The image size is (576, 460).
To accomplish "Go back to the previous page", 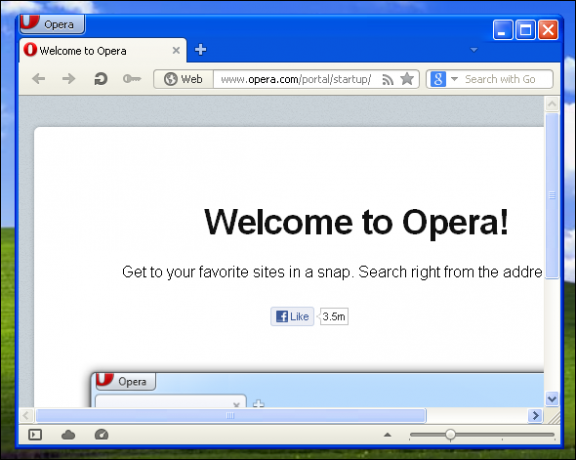I will tap(39, 79).
